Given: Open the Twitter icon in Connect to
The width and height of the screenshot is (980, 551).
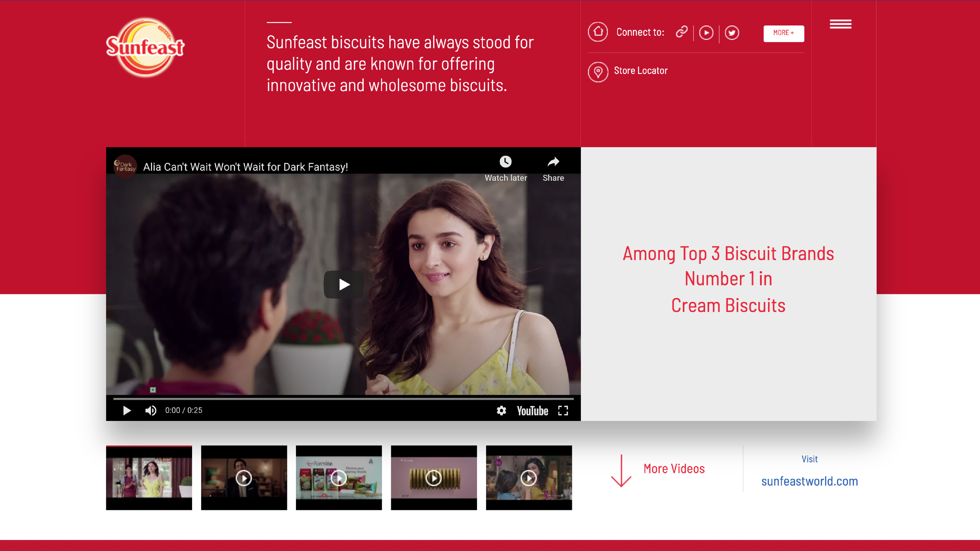Looking at the screenshot, I should pyautogui.click(x=732, y=33).
